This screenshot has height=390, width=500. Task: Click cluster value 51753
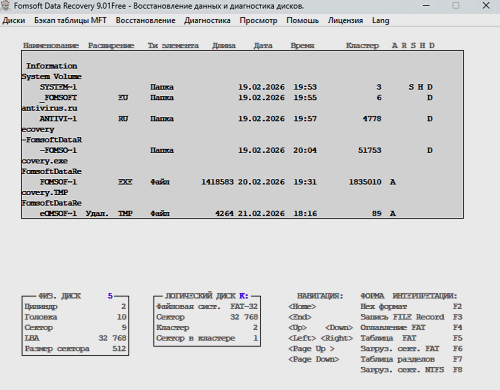(370, 150)
